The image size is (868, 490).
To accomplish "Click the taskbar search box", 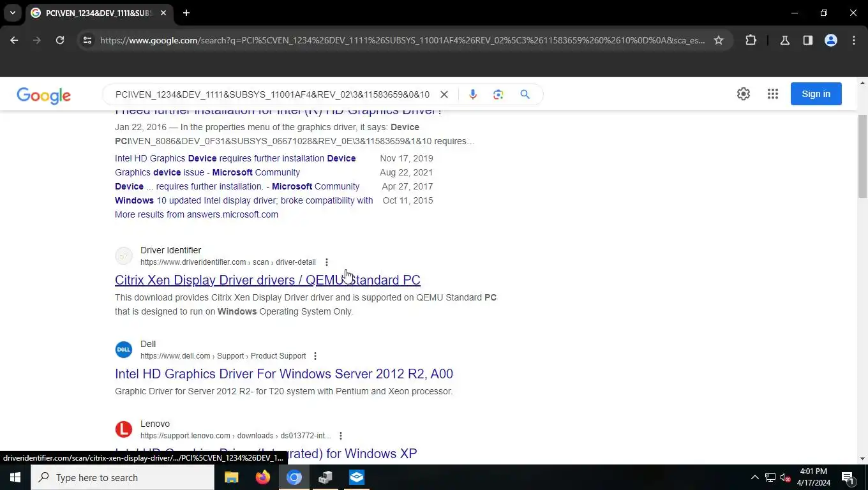I will (x=123, y=477).
